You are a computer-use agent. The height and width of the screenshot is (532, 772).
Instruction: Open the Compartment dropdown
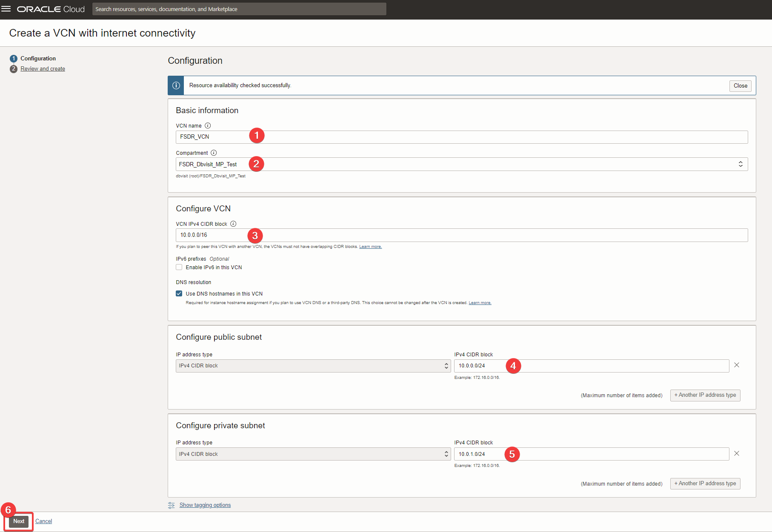462,164
